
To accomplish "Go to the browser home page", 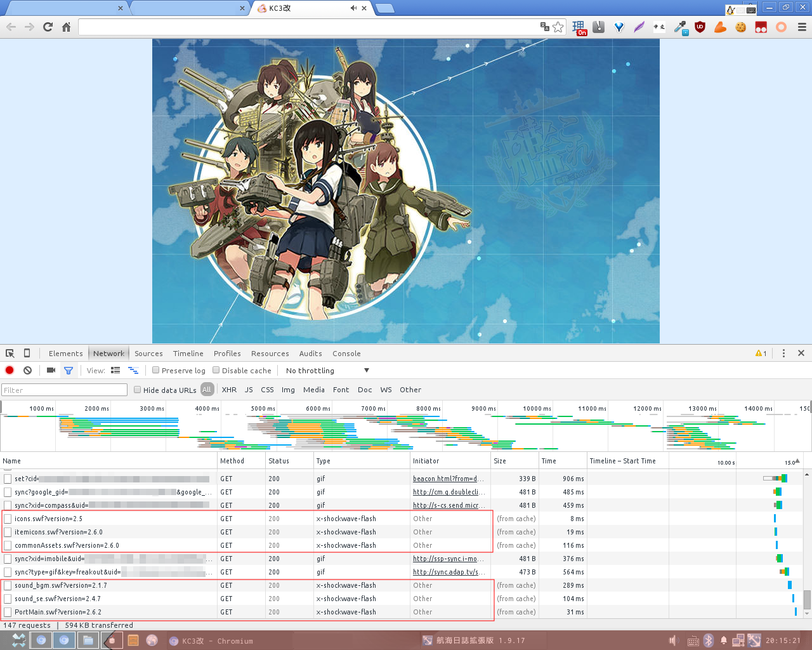I will tap(66, 27).
